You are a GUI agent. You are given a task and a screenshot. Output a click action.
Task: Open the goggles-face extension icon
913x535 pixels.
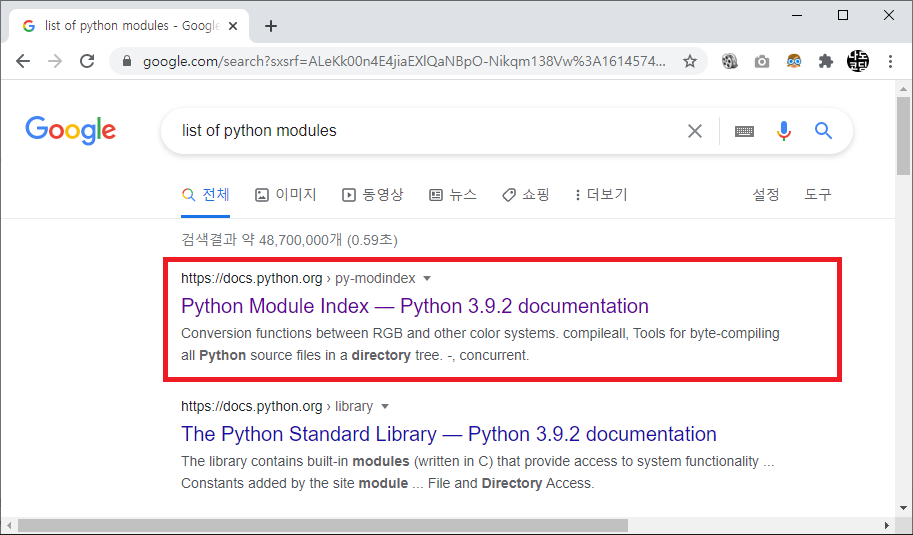[794, 61]
